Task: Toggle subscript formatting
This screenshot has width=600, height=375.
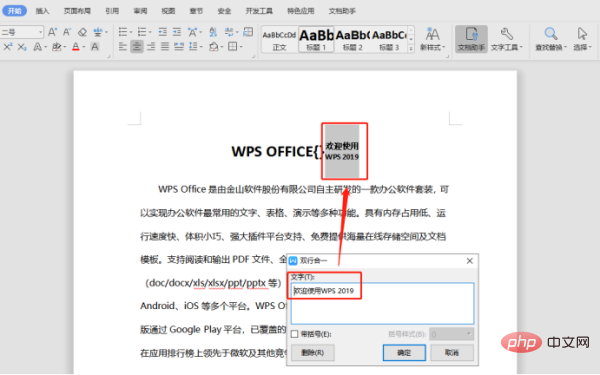Action: 22,47
